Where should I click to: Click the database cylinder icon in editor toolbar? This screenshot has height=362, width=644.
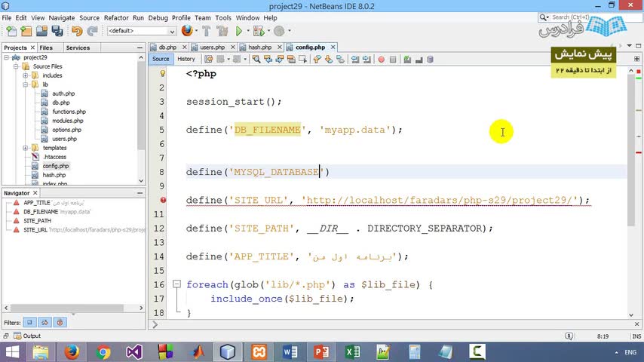pos(430,59)
